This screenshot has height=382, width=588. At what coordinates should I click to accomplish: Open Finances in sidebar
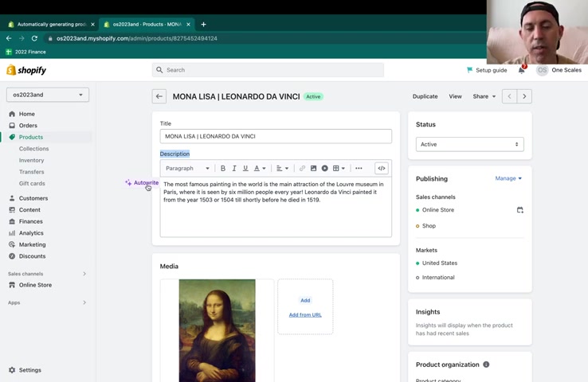click(x=30, y=221)
